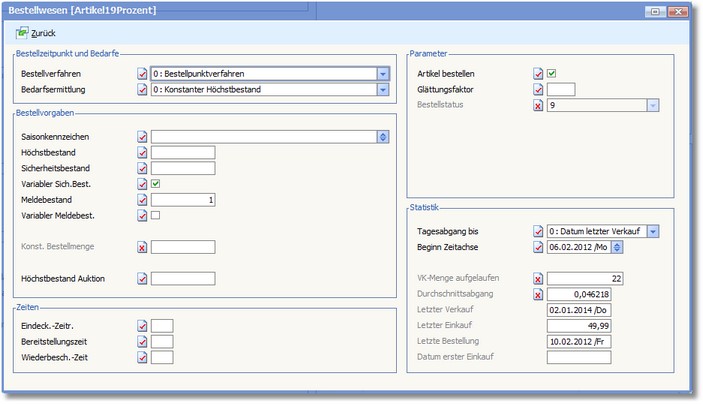Click into the Meldebestand input field
Screen dimensions: 703x404
pyautogui.click(x=183, y=200)
